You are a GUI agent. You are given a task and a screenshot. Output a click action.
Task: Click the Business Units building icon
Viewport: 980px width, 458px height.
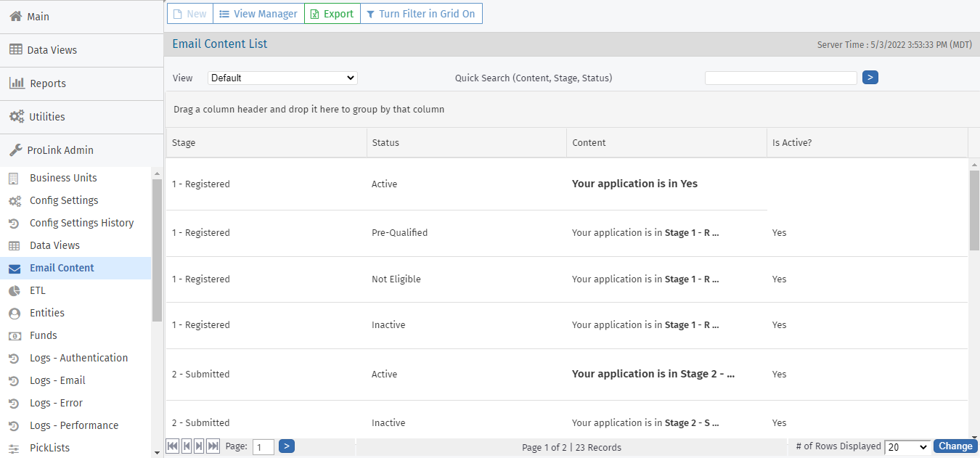pos(14,179)
